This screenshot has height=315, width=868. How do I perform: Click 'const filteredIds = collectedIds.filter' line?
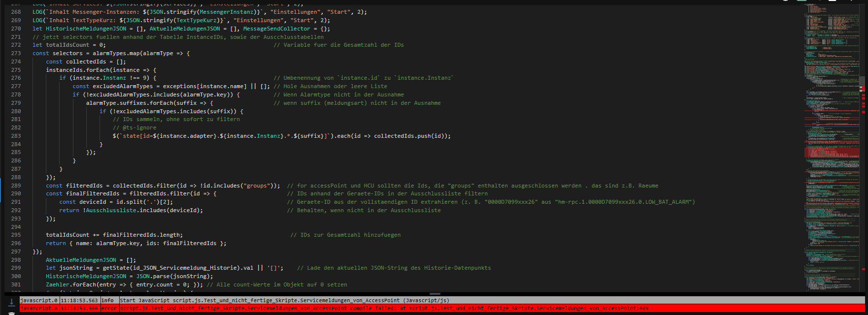pyautogui.click(x=163, y=186)
